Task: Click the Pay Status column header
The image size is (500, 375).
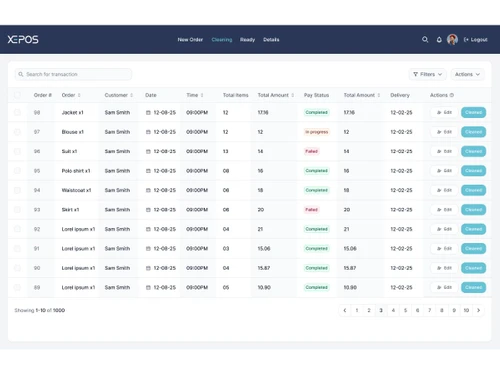Action: pyautogui.click(x=316, y=95)
